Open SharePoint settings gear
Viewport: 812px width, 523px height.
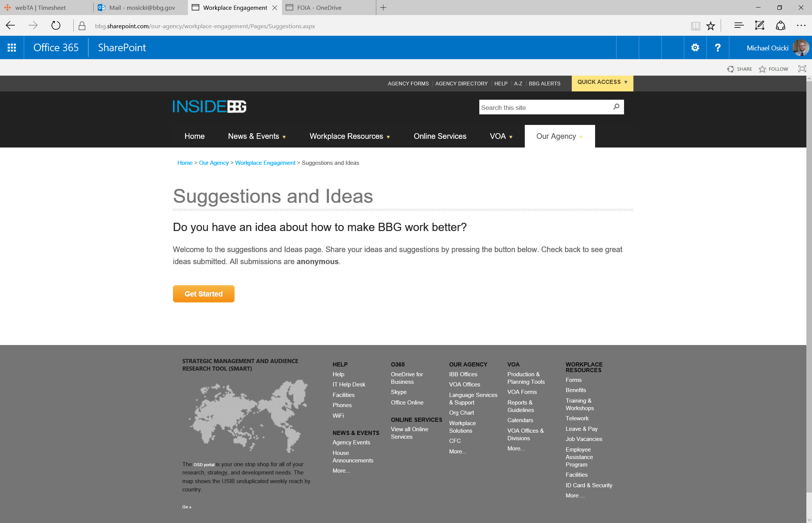point(695,48)
